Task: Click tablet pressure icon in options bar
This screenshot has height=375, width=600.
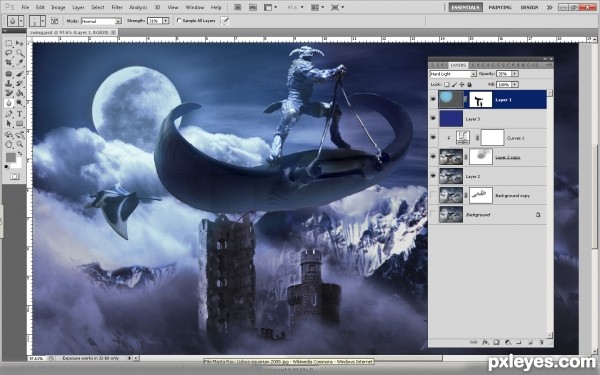Action: coord(225,21)
